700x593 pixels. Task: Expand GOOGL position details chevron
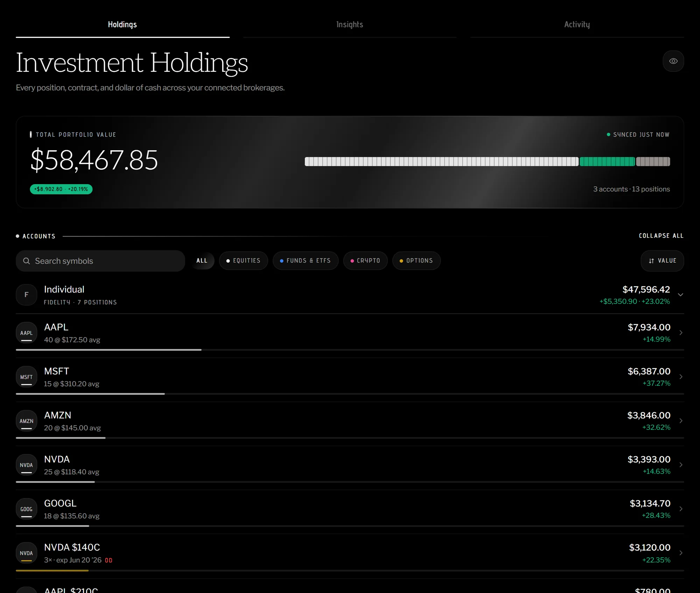pyautogui.click(x=681, y=509)
